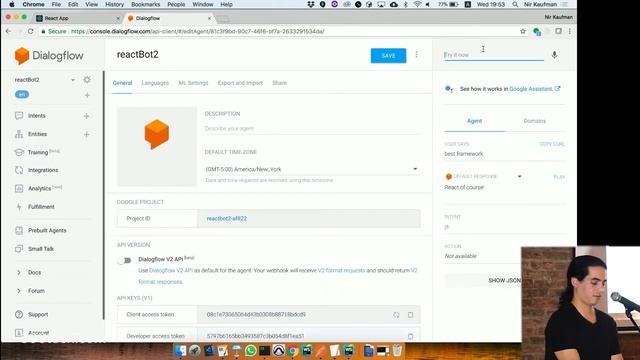The width and height of the screenshot is (640, 360).
Task: Regenerate the client access token
Action: [396, 315]
